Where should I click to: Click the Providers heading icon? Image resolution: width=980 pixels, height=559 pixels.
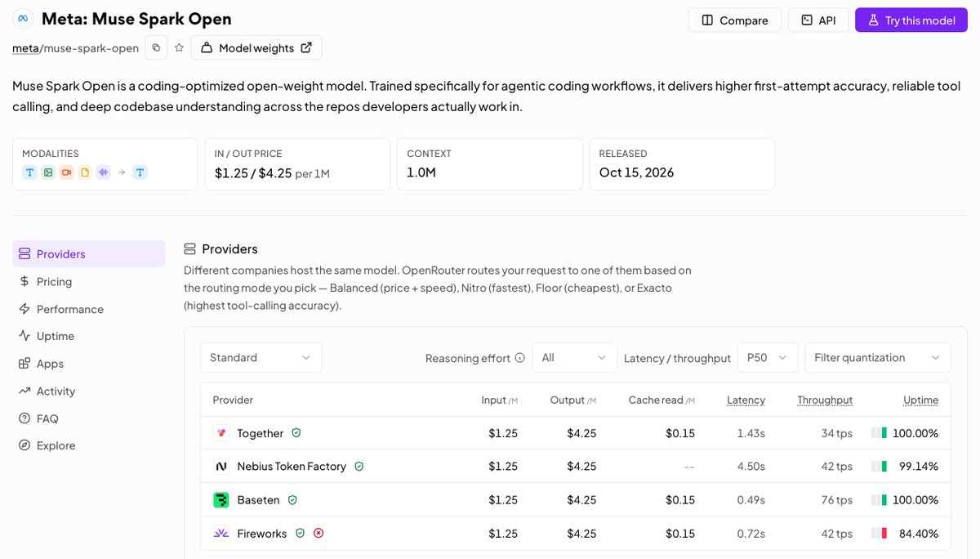(189, 248)
